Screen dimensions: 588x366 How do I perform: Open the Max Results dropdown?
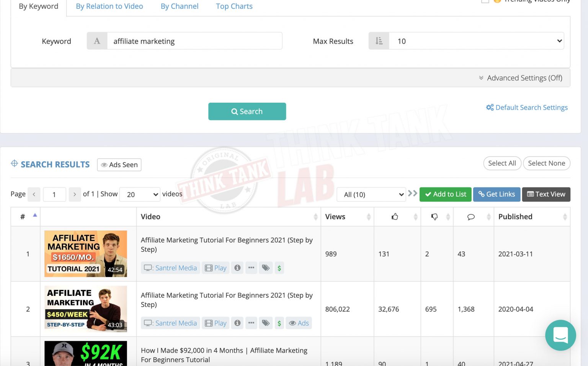[x=476, y=41]
